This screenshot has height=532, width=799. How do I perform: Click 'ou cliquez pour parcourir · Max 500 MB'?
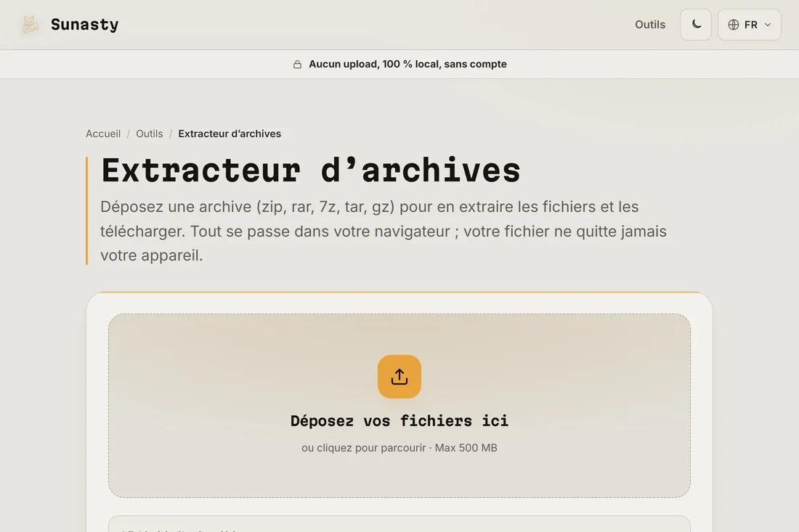[x=399, y=448]
